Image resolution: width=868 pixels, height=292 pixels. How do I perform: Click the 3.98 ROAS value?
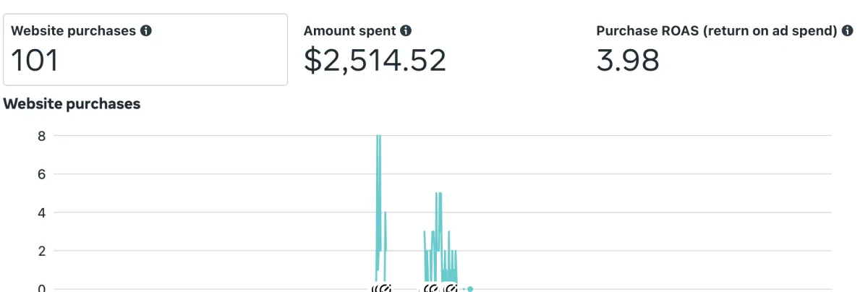pyautogui.click(x=628, y=61)
